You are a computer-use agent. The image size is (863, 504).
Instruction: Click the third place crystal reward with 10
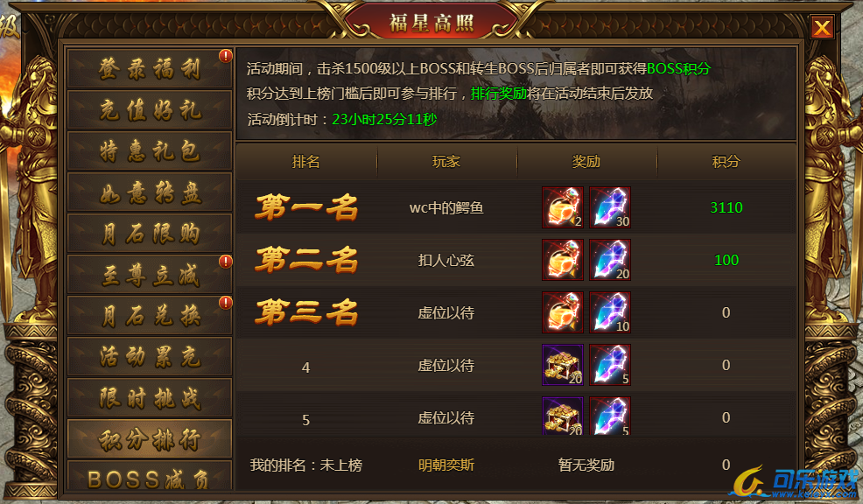click(610, 312)
